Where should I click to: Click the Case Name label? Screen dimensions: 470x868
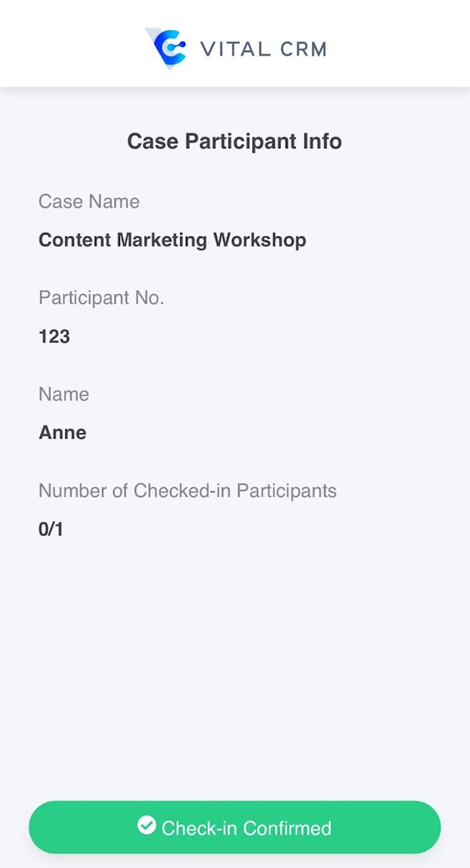pyautogui.click(x=89, y=202)
